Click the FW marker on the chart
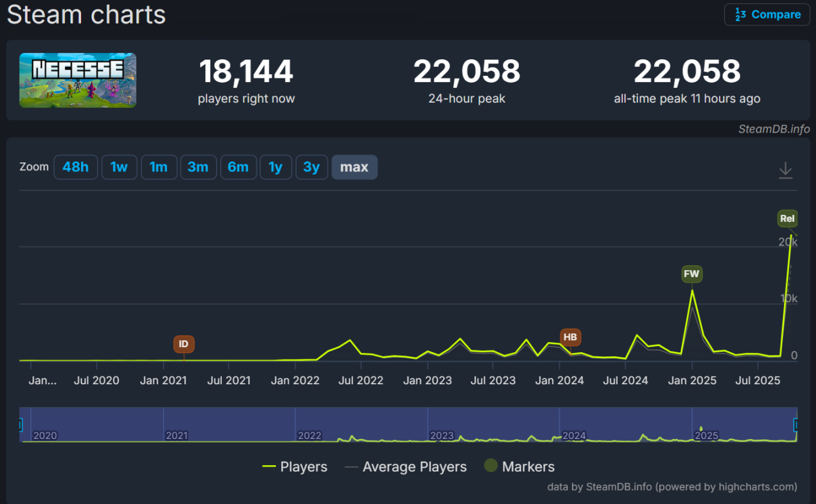Viewport: 816px width, 504px height. (692, 275)
